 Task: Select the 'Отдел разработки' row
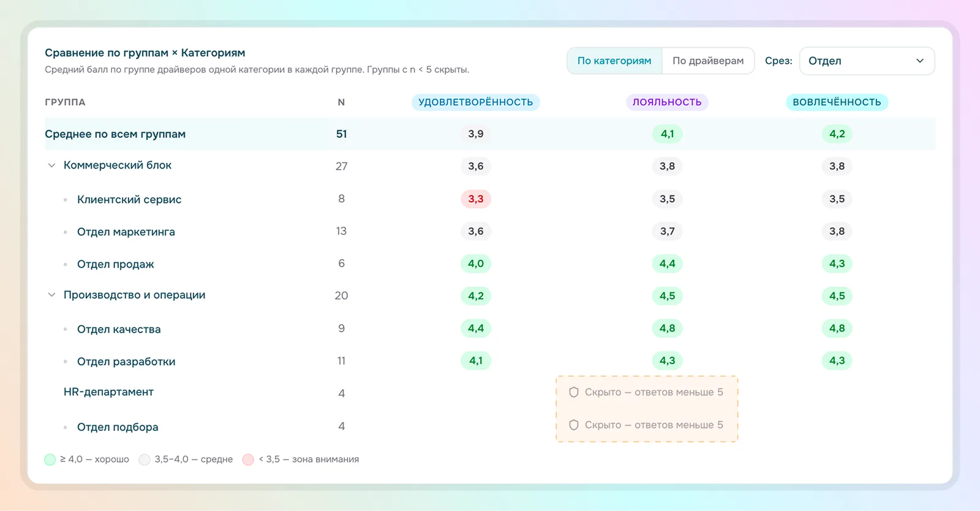[x=490, y=361]
